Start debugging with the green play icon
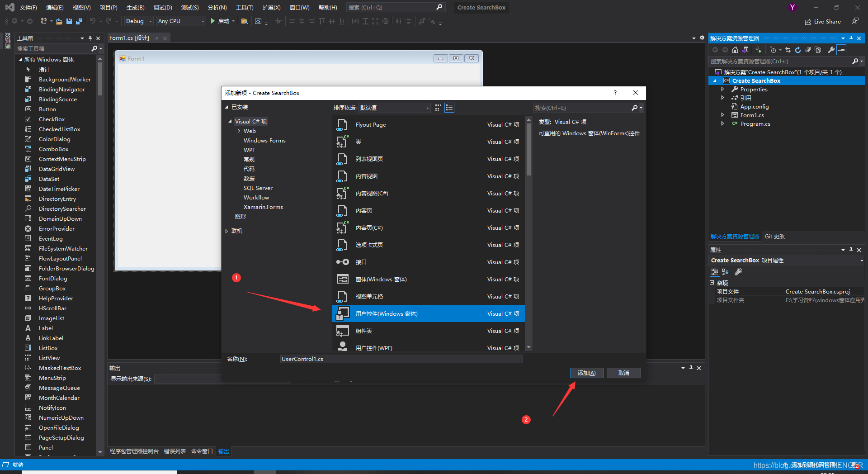Screen dimensions: 868x474 212,21
